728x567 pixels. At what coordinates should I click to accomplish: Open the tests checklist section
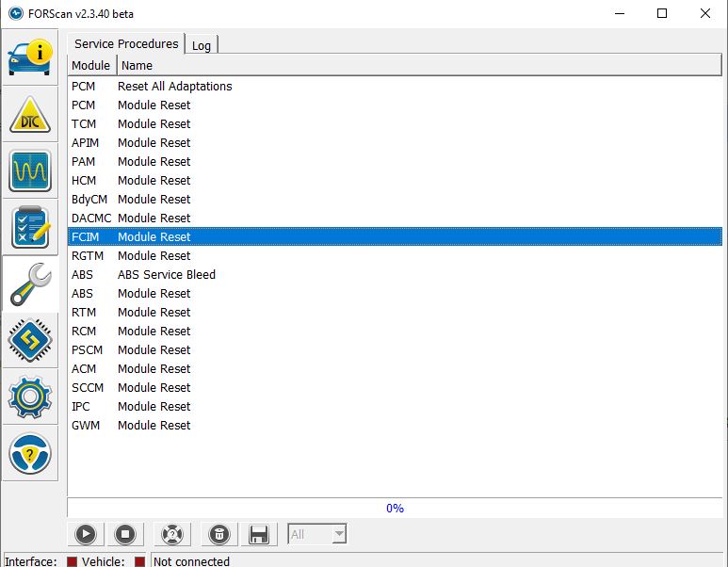pos(30,227)
